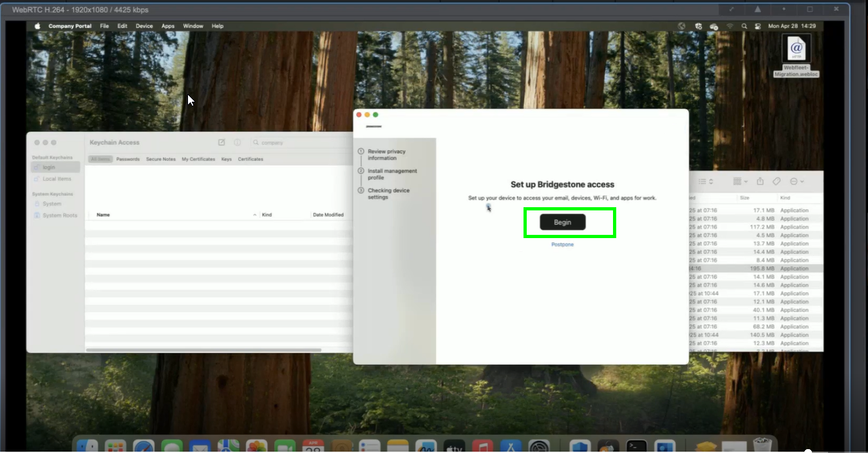The width and height of the screenshot is (868, 453).
Task: Open Calendar from the Dock
Action: pyautogui.click(x=313, y=446)
